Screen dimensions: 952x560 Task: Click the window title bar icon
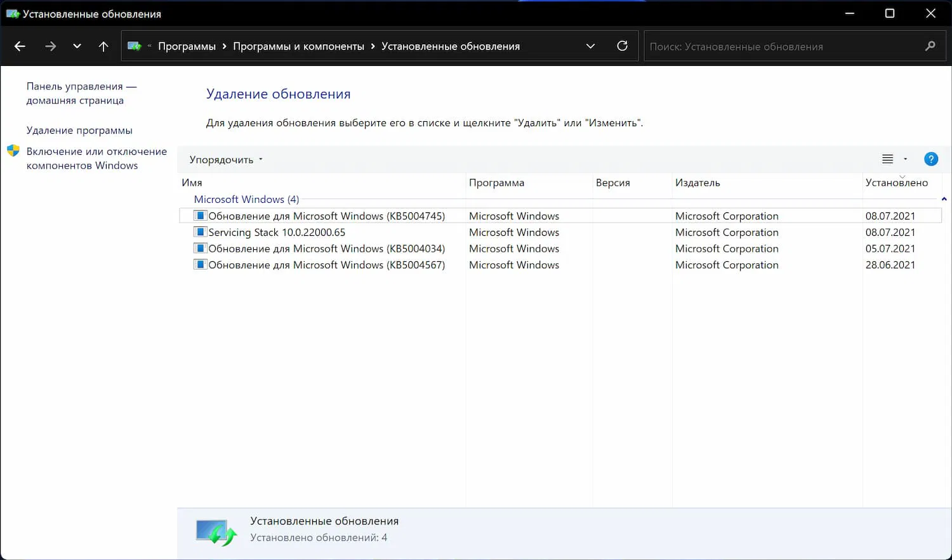click(x=12, y=13)
